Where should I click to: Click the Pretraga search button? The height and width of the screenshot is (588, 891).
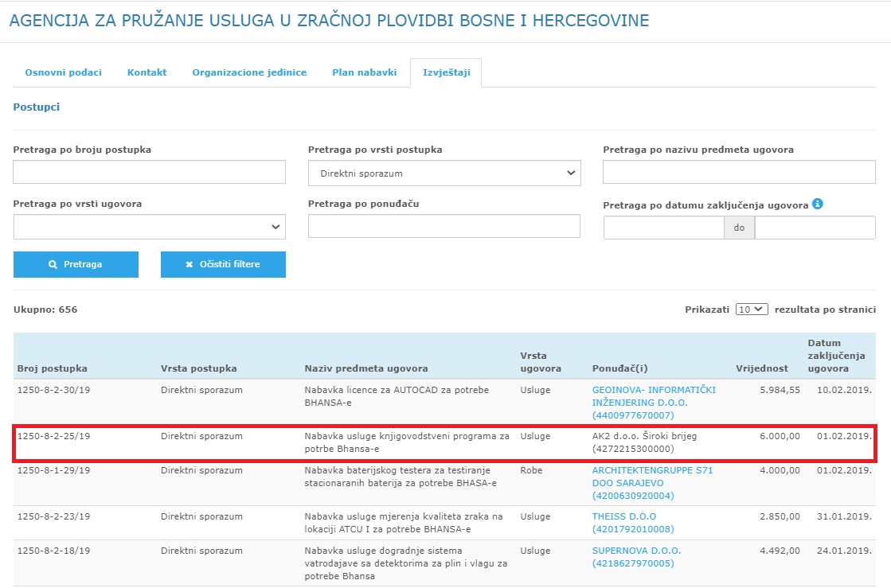[76, 264]
